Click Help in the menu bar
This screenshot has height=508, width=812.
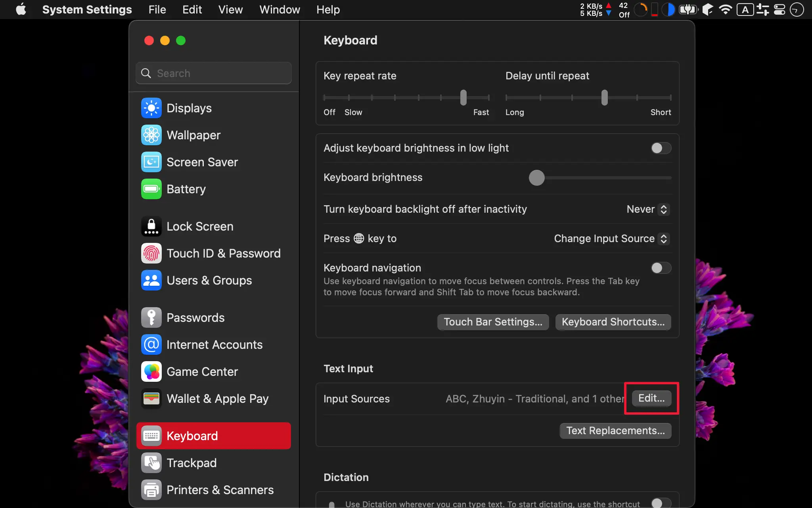coord(328,10)
